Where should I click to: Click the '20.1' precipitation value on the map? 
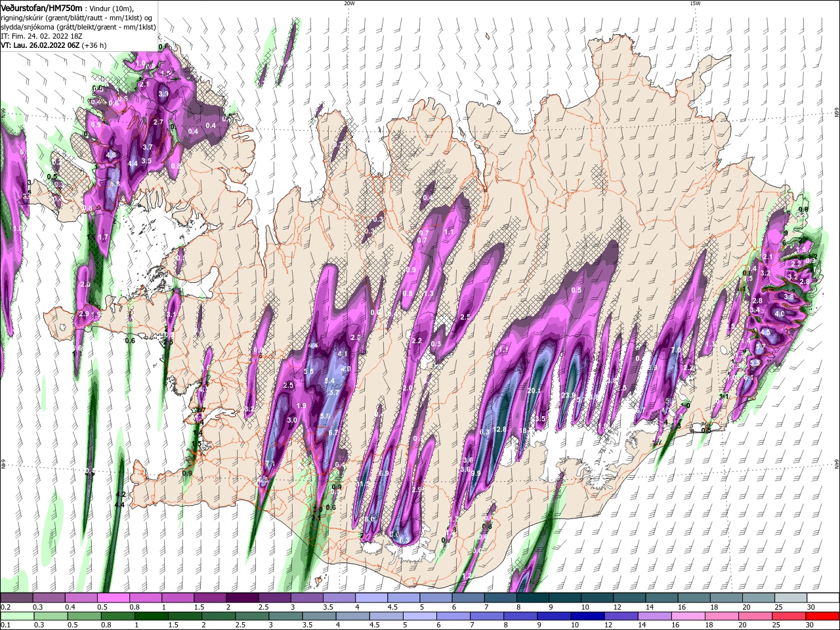(533, 390)
